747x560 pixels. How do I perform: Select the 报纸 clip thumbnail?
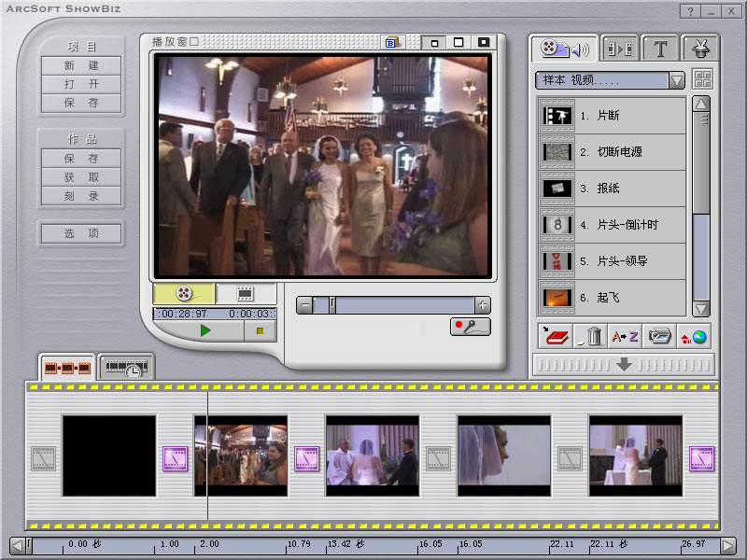[x=557, y=189]
